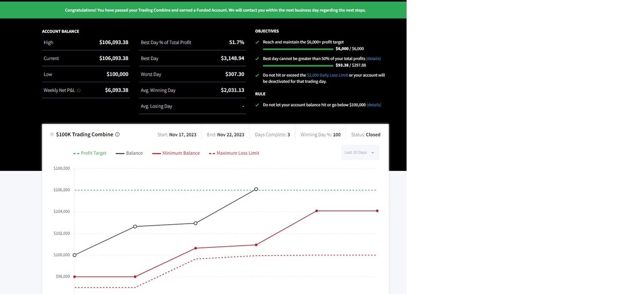Click the $93.38 / $297.88 best day progress bar

point(298,65)
